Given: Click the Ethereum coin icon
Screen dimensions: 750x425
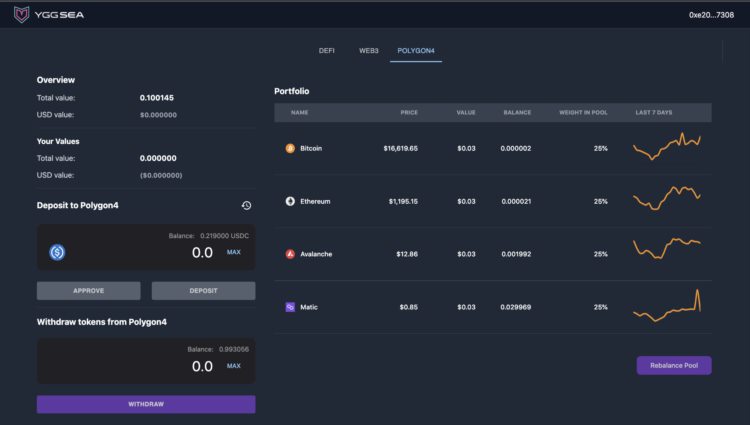Looking at the screenshot, I should [290, 201].
